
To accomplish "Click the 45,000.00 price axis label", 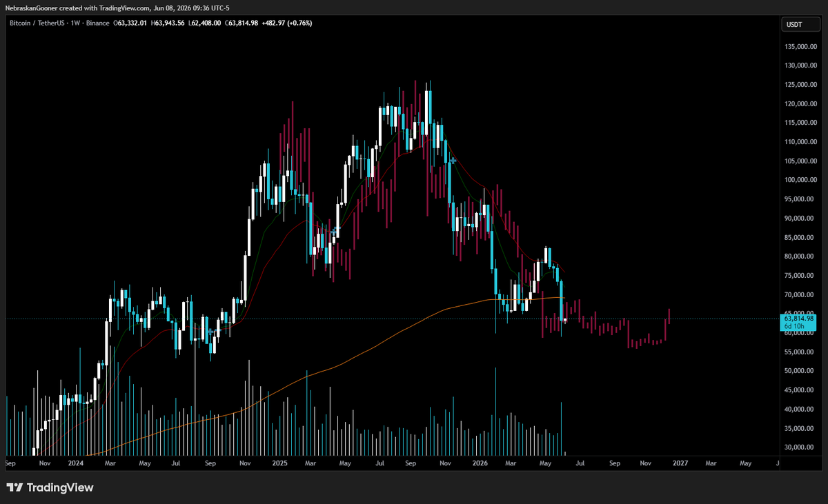I will [x=800, y=390].
